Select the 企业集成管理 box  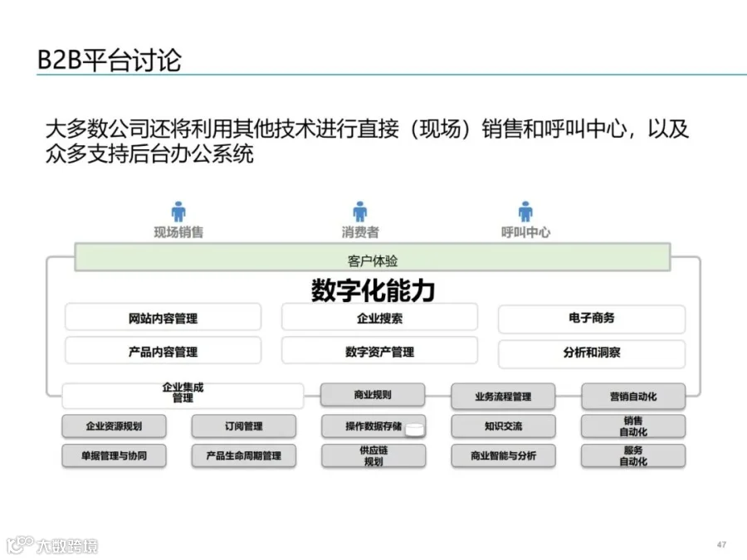click(x=183, y=396)
